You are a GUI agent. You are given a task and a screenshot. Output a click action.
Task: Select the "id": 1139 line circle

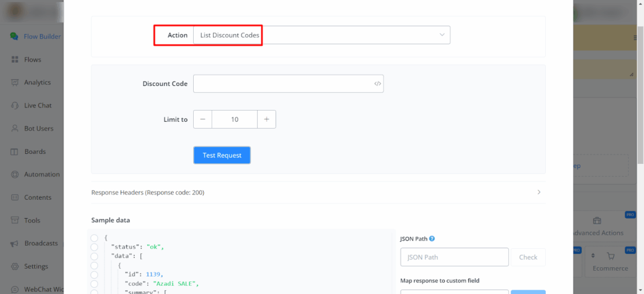[94, 274]
